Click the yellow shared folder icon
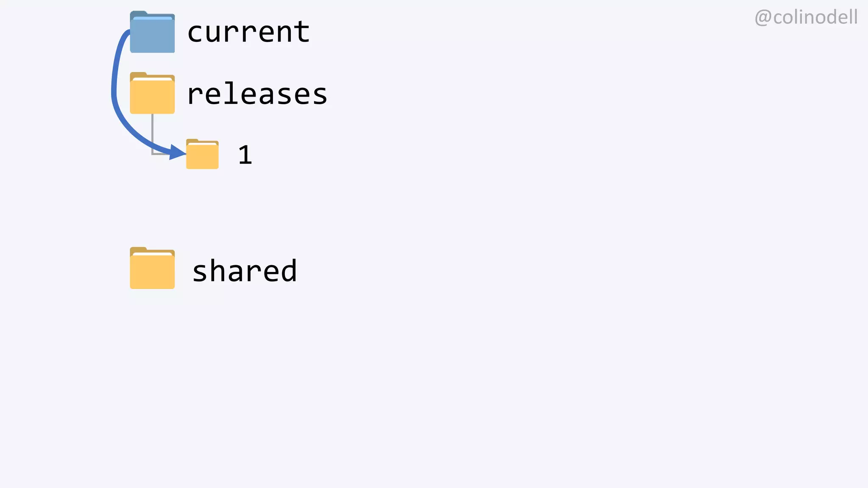The image size is (868, 488). [x=152, y=271]
